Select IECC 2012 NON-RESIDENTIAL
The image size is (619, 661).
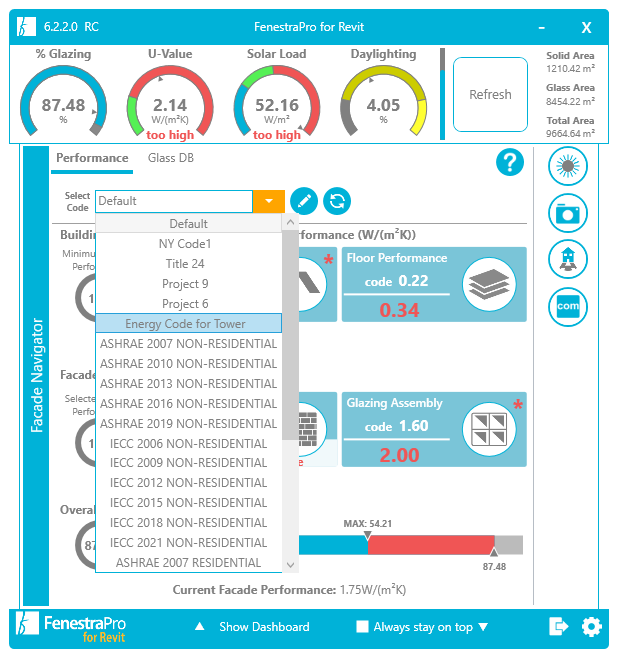(x=188, y=483)
